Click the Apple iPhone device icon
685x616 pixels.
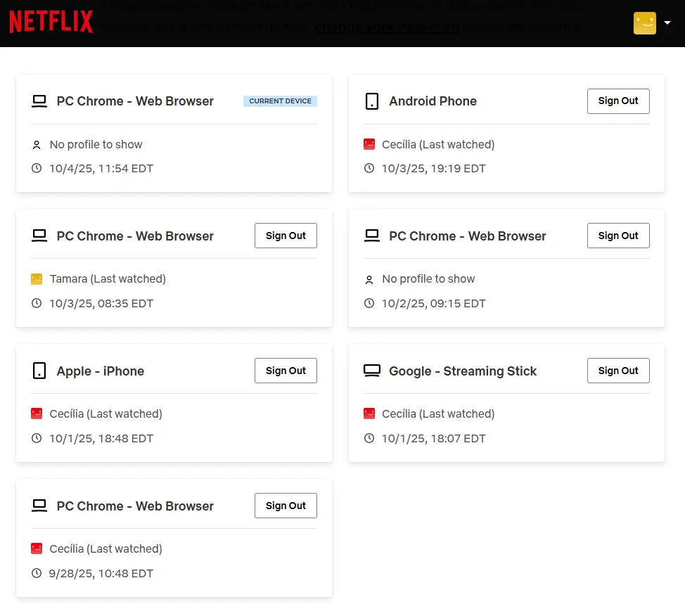(39, 371)
